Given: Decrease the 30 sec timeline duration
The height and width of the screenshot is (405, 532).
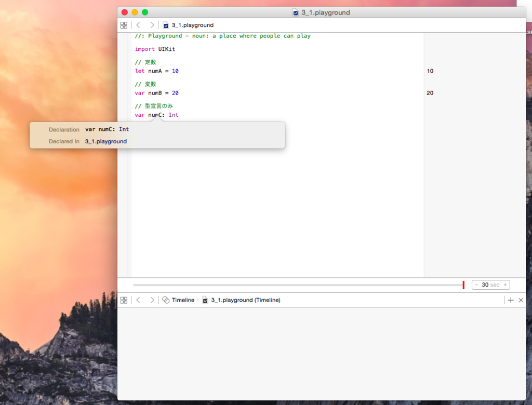Looking at the screenshot, I should tap(476, 285).
